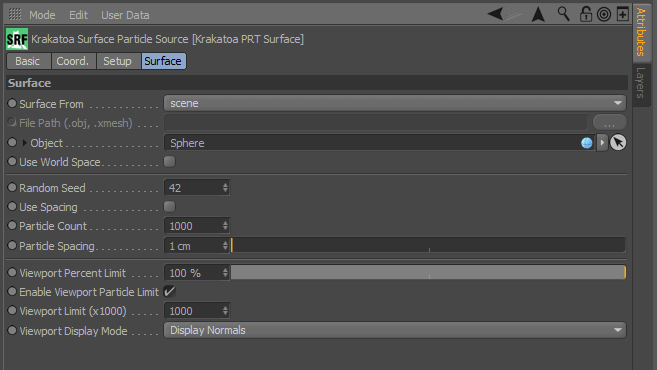Toggle Random Seed animation dot
657x370 pixels.
[x=12, y=187]
